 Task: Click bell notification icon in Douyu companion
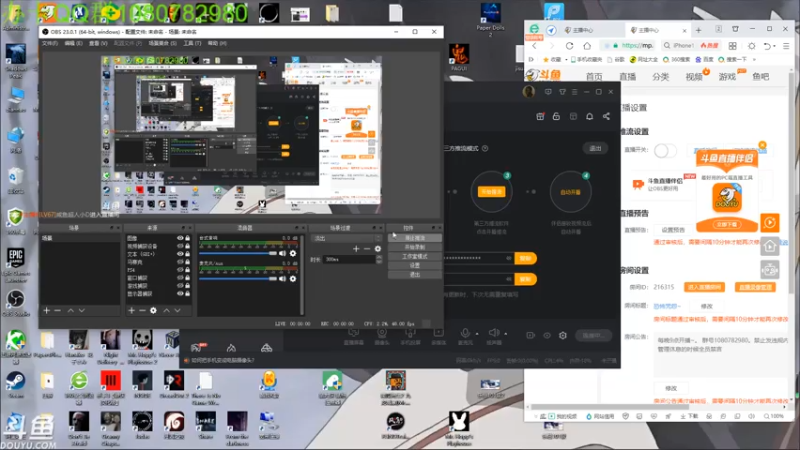coord(589,116)
